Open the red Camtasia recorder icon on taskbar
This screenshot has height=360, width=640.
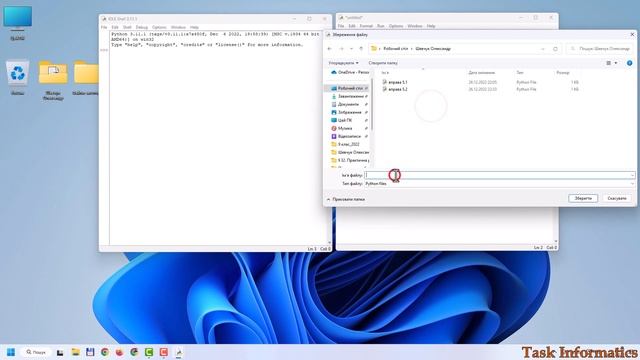click(164, 352)
